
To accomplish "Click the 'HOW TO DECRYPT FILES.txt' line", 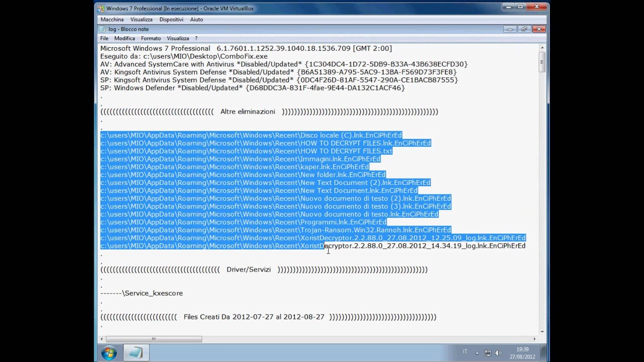I will coord(246,151).
